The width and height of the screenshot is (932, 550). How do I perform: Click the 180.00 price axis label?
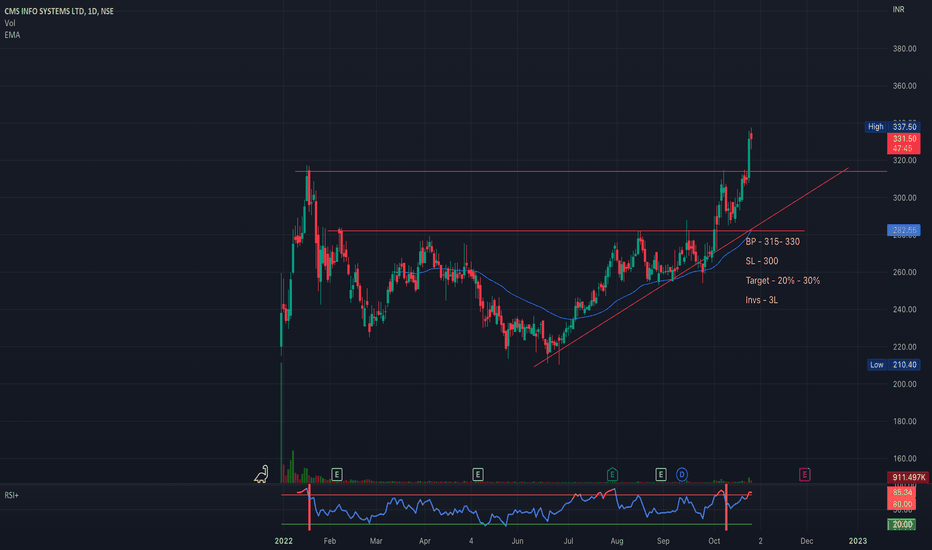pyautogui.click(x=904, y=422)
